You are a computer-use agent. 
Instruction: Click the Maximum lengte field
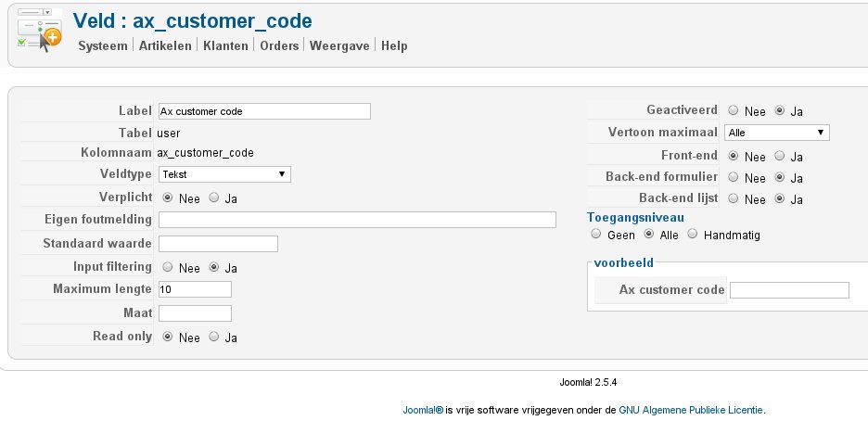(x=195, y=290)
